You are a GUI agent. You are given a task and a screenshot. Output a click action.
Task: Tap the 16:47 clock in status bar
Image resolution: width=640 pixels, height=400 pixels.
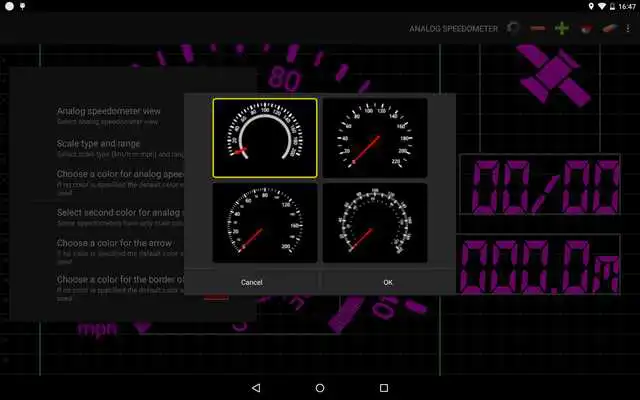coord(627,6)
